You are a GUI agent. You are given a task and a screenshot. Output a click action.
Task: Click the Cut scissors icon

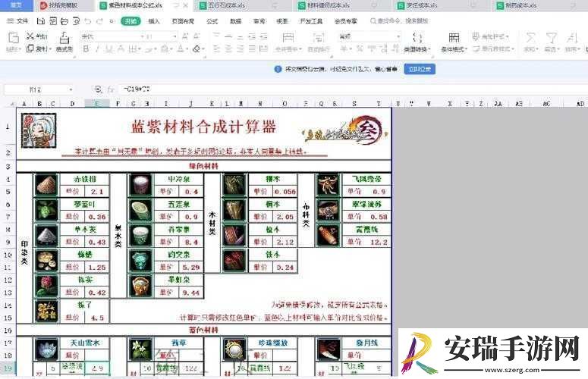click(30, 36)
